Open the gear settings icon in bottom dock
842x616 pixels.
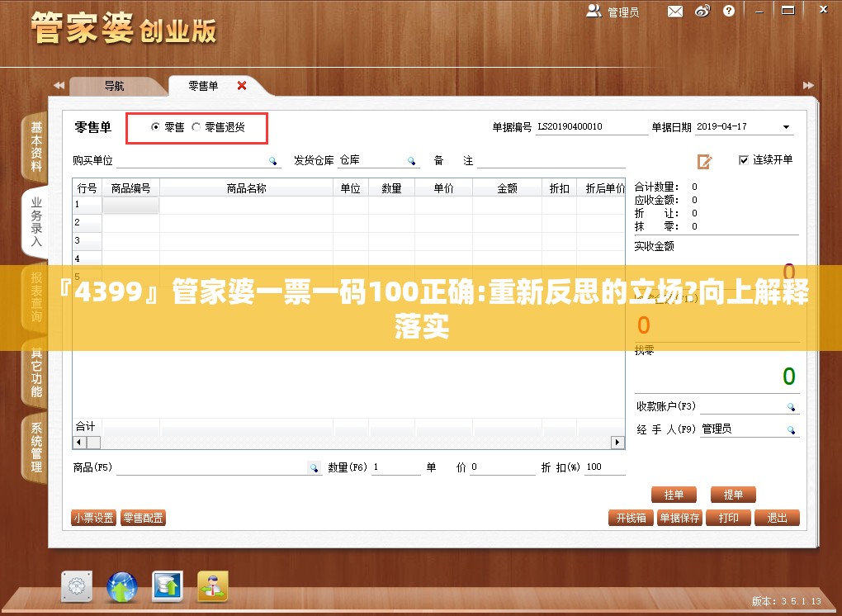click(x=77, y=586)
